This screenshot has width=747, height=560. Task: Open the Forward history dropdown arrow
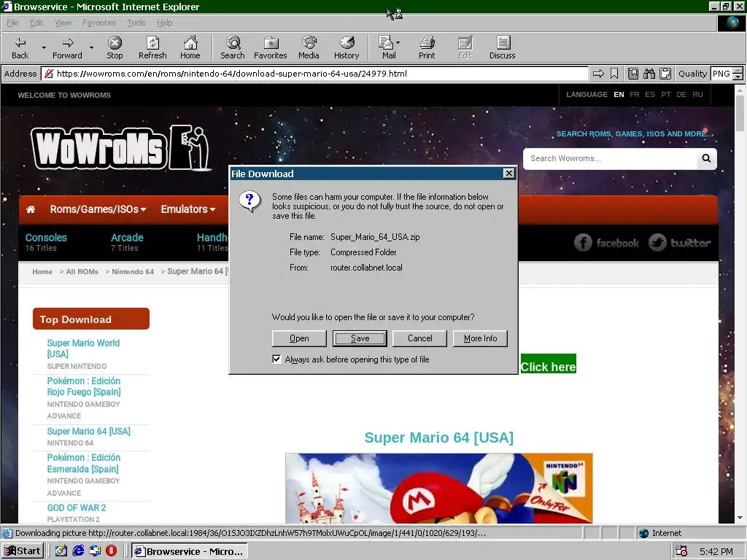pos(91,47)
